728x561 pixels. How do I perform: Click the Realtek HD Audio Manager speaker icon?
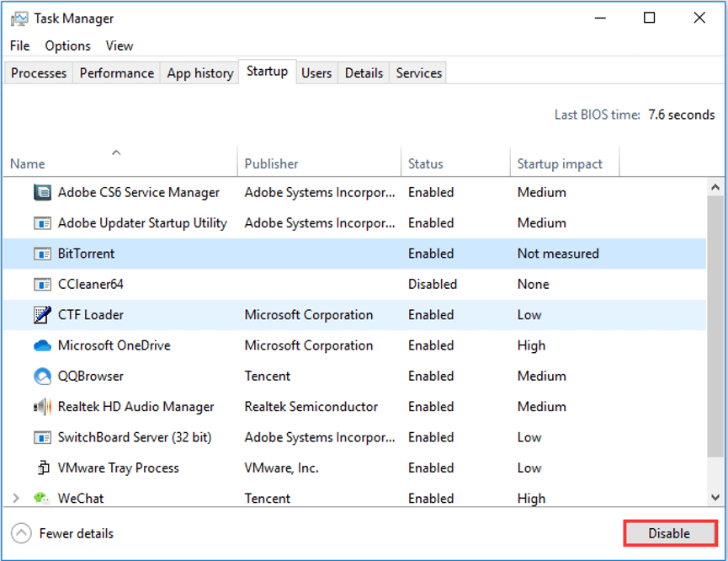pos(42,407)
